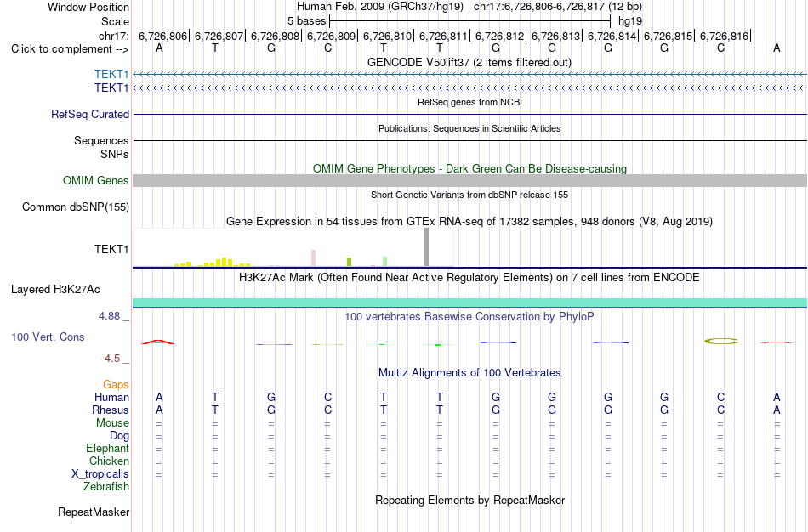This screenshot has height=532, width=808.
Task: Click the 100 Vert. Cons label
Action: click(48, 337)
